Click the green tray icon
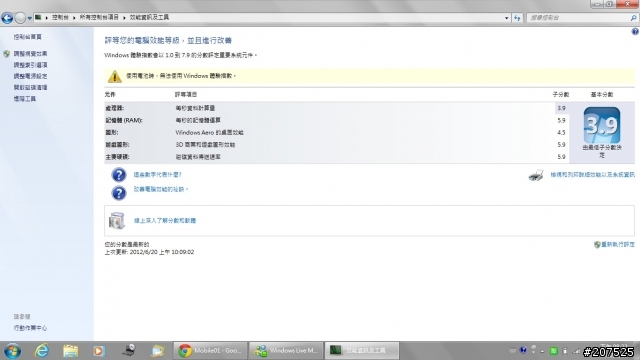640x360 pixels. point(554,351)
